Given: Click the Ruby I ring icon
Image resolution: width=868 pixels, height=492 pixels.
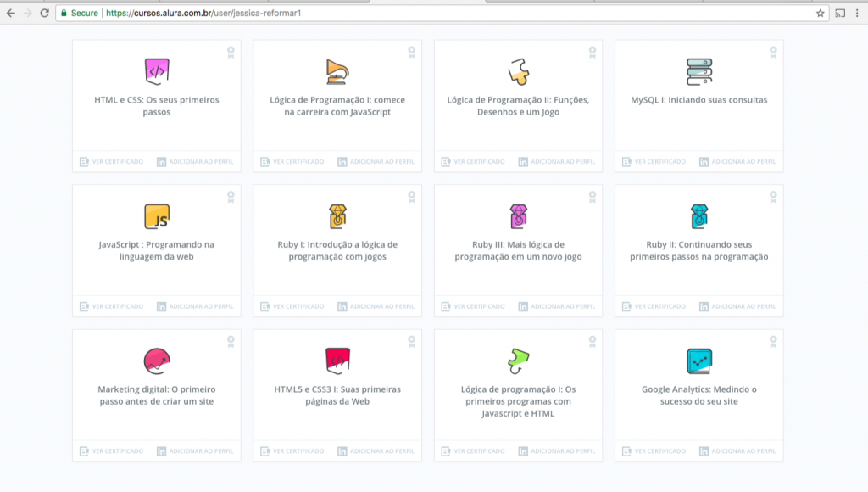Looking at the screenshot, I should tap(337, 216).
